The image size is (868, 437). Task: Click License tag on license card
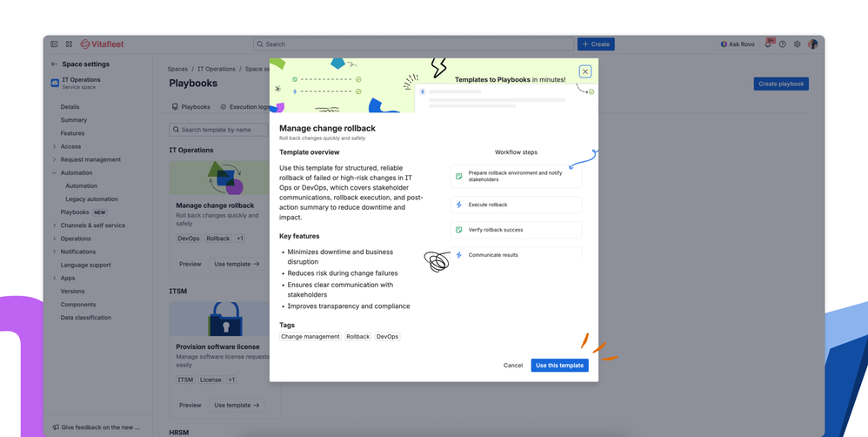coord(210,380)
